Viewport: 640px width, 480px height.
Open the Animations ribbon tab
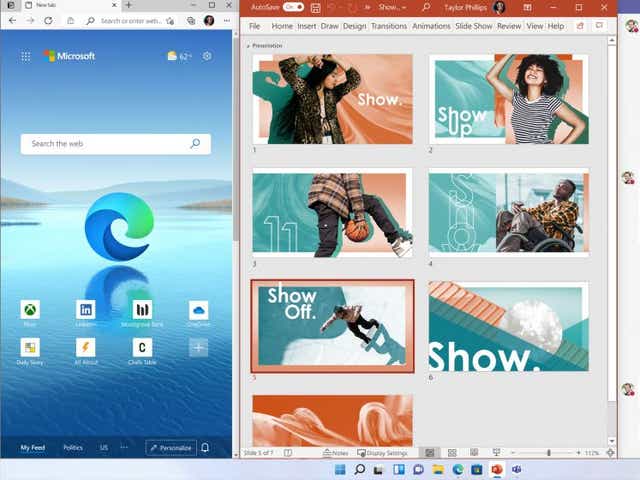[x=431, y=26]
